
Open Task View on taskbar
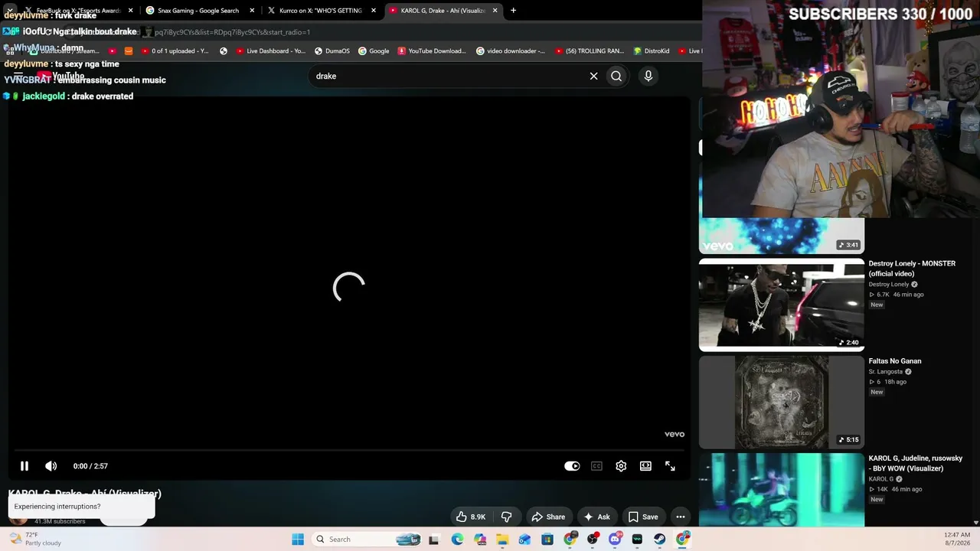click(x=434, y=540)
